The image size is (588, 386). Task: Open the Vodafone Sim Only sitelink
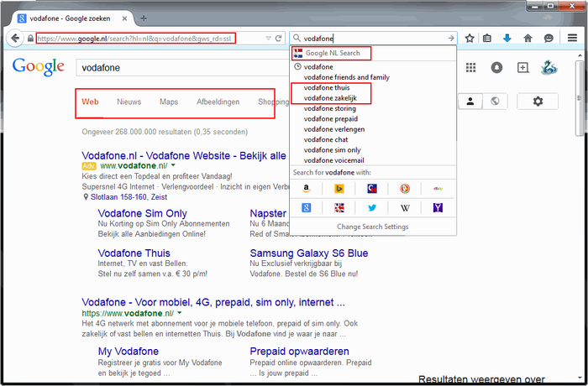[143, 213]
